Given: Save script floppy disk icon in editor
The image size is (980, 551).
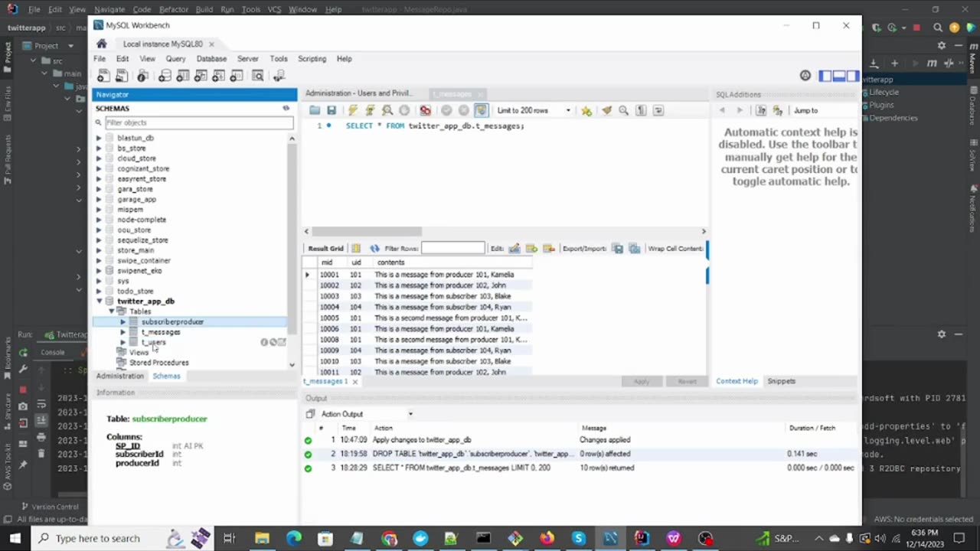Looking at the screenshot, I should click(332, 110).
